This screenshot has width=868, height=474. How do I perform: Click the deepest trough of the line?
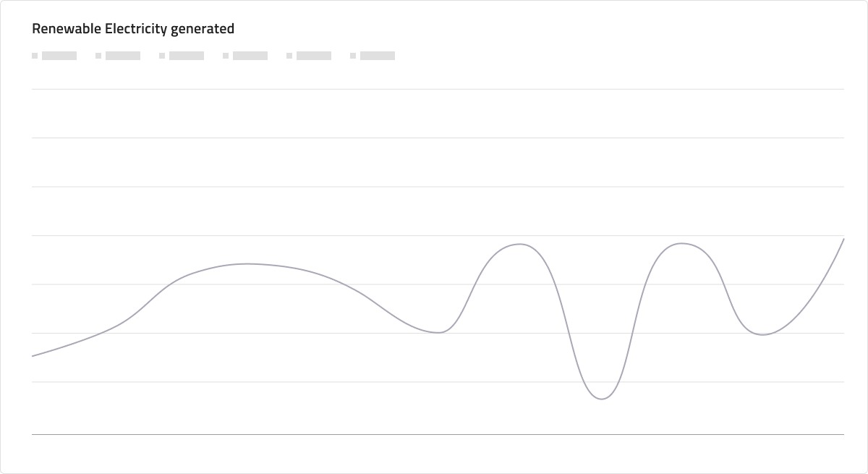[601, 399]
